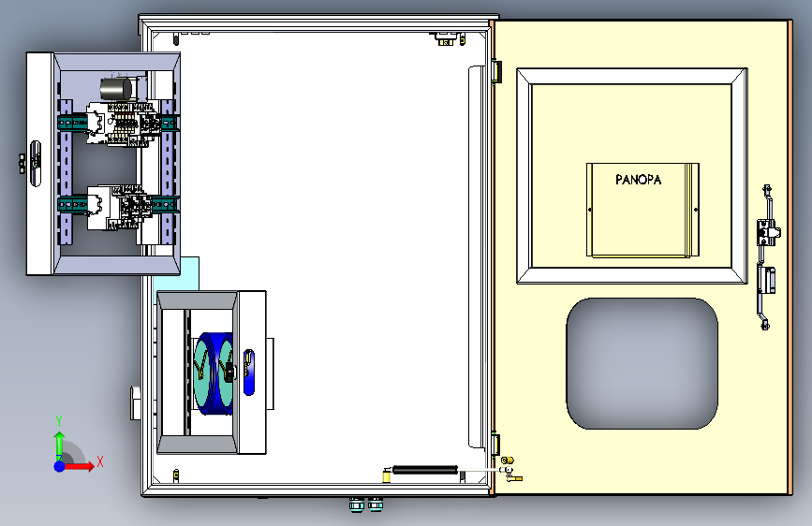Screen dimensions: 812x526
Task: Select the oval handle on the small left door
Action: coord(36,164)
